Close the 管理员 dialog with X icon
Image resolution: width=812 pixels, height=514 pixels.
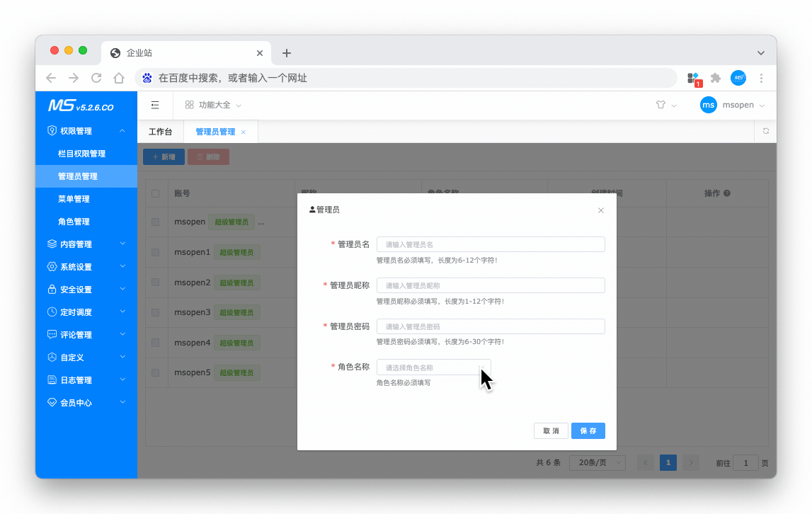pos(600,210)
